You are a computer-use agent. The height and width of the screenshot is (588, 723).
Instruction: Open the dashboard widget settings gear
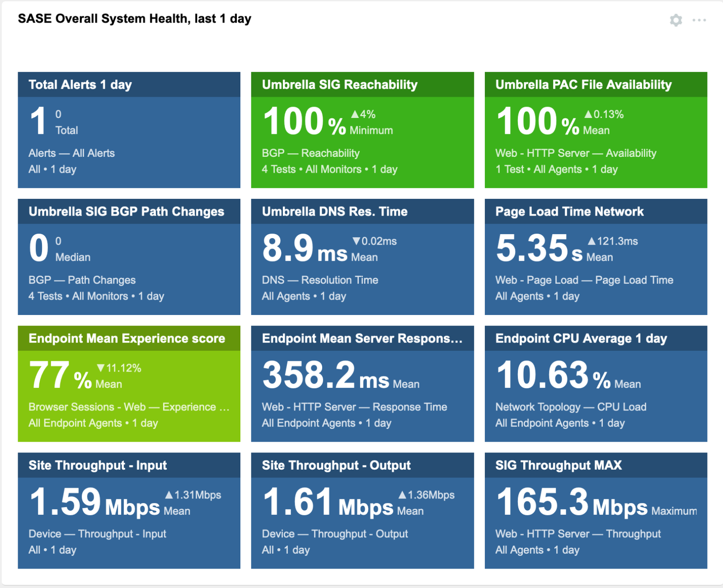[x=676, y=20]
